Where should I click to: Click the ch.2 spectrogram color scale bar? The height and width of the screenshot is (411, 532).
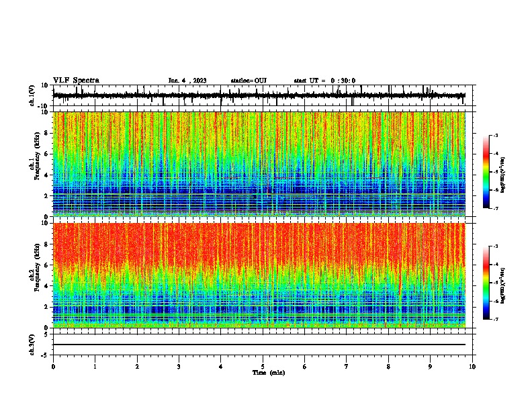click(x=486, y=283)
